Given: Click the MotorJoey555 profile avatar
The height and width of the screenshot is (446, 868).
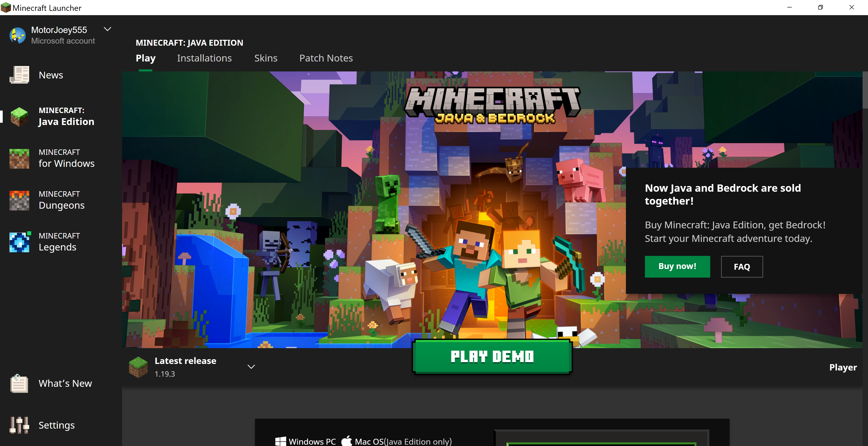Looking at the screenshot, I should click(18, 35).
